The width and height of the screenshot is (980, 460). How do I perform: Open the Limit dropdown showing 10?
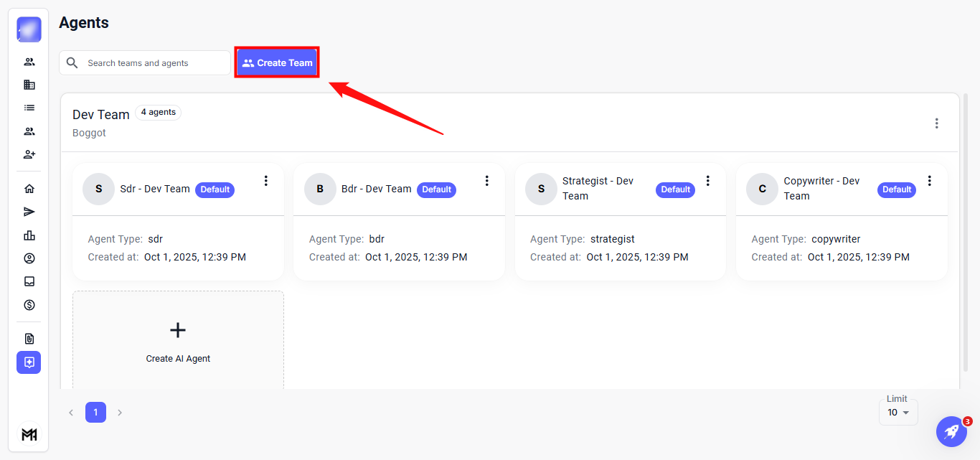[x=897, y=413]
